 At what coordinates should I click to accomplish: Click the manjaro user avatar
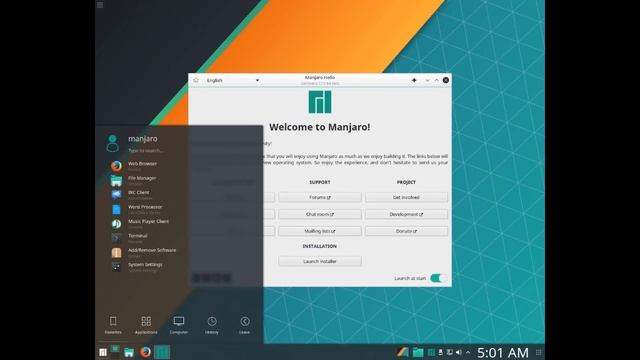coord(113,144)
